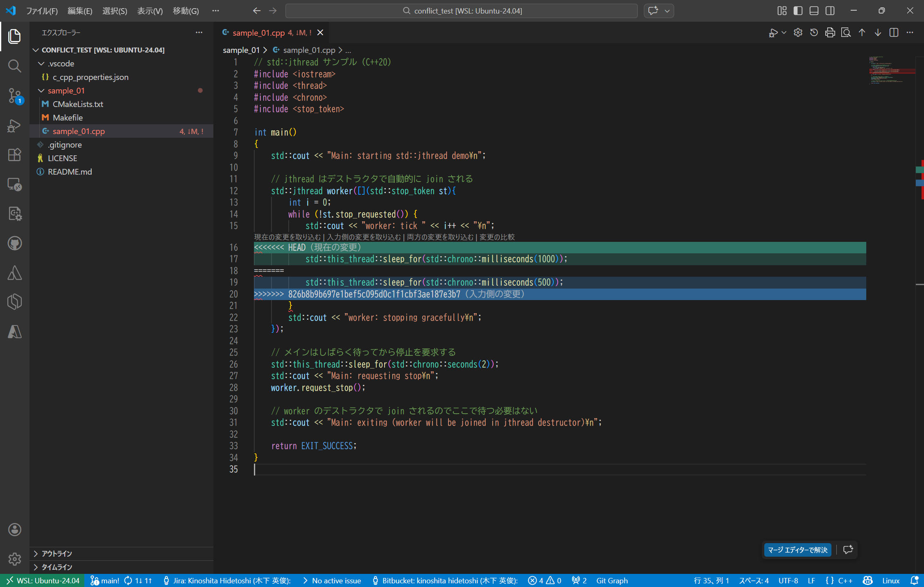Accept 現在の変更を取り込む code lens
The image size is (924, 587).
pyautogui.click(x=287, y=237)
